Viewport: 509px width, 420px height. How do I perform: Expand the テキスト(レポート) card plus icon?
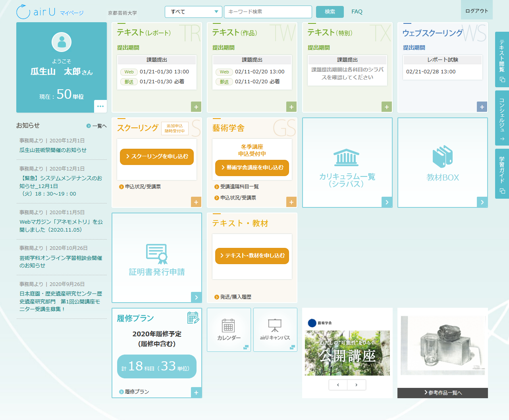click(x=196, y=107)
